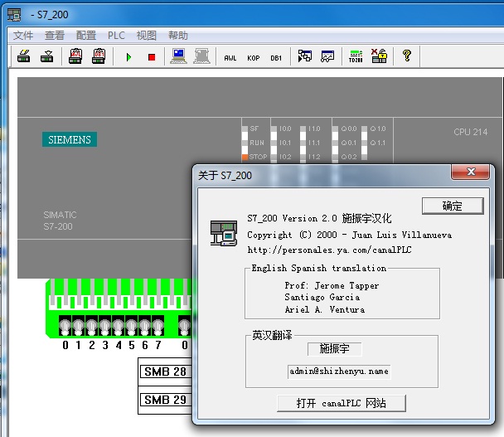
Task: Click the yellow question mark help icon
Action: pyautogui.click(x=407, y=56)
